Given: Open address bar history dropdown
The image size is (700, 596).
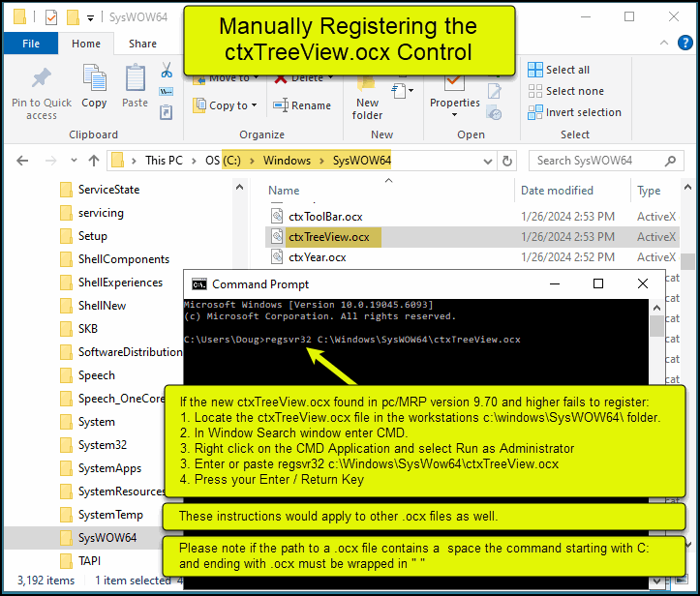Looking at the screenshot, I should (488, 161).
